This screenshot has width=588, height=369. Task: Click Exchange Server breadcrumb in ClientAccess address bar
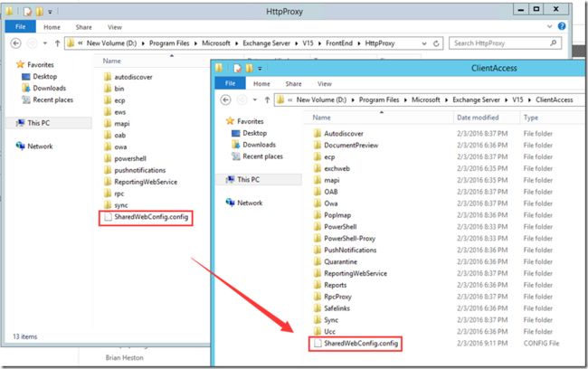(x=476, y=99)
